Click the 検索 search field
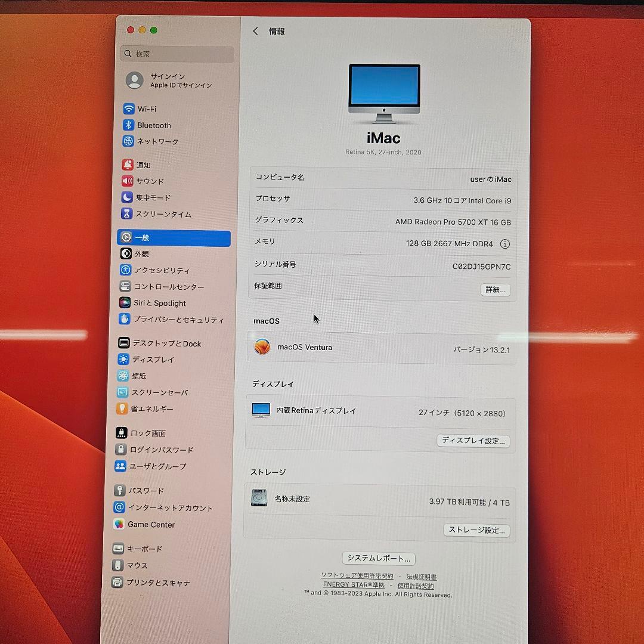Viewport: 644px width, 644px height. [177, 54]
